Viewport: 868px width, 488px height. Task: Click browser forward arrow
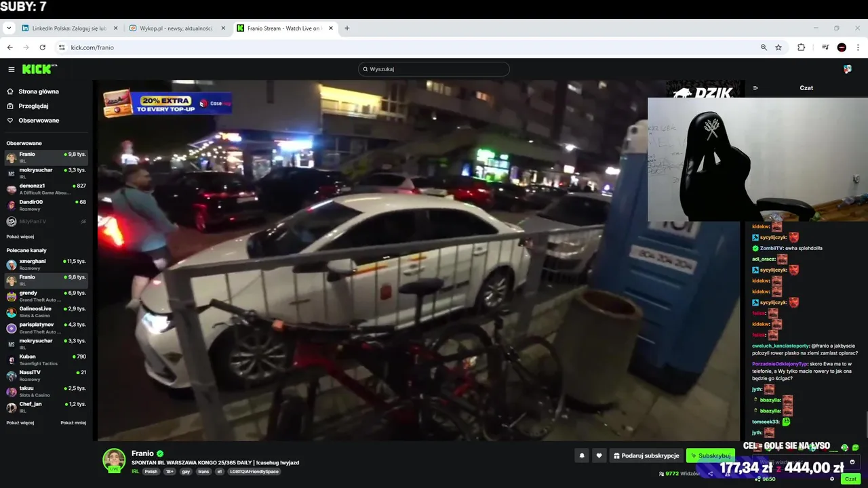(x=26, y=47)
